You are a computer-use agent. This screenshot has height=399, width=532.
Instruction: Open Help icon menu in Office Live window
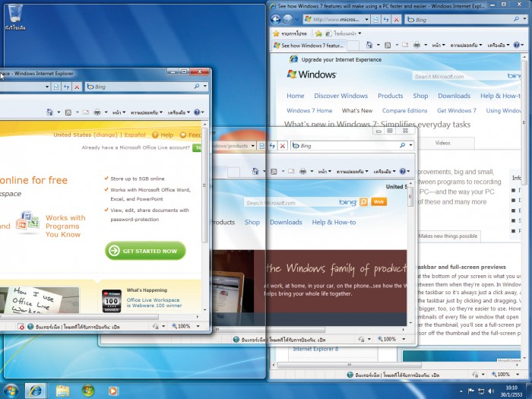point(198,112)
